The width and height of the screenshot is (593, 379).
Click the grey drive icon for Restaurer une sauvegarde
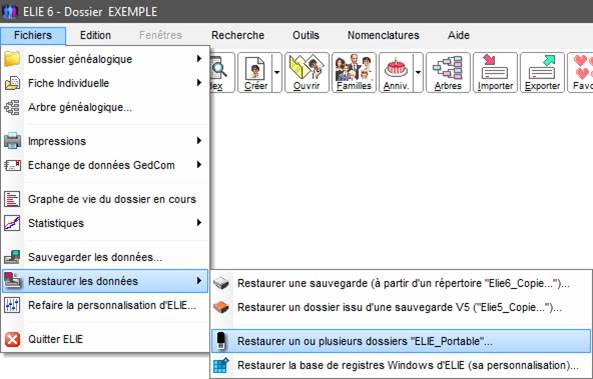click(x=221, y=283)
